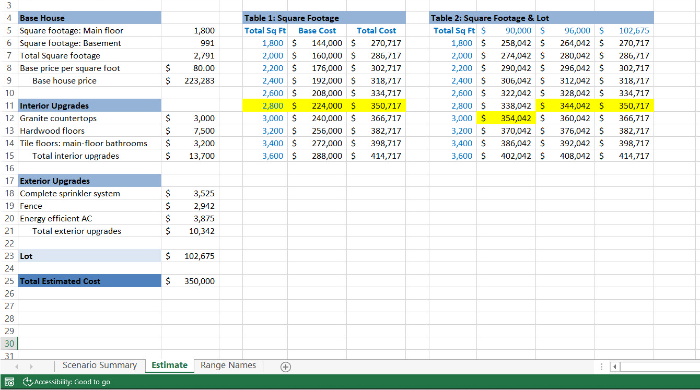Open the Accessibility: Good to go status

(67, 382)
